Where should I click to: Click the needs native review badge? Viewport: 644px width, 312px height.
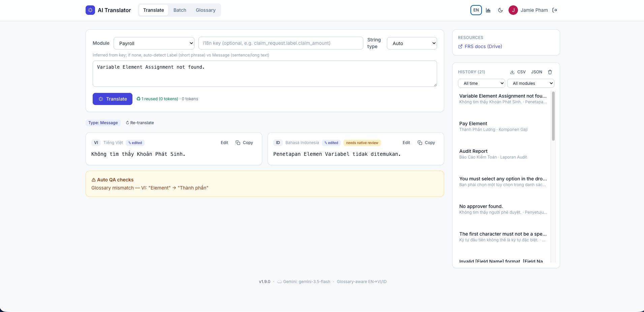[362, 143]
